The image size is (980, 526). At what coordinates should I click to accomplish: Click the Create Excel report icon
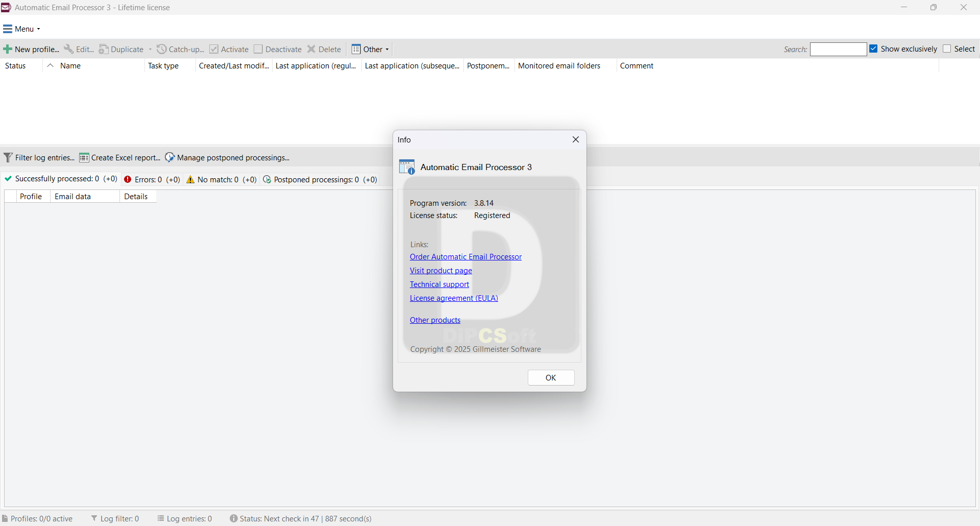[84, 158]
